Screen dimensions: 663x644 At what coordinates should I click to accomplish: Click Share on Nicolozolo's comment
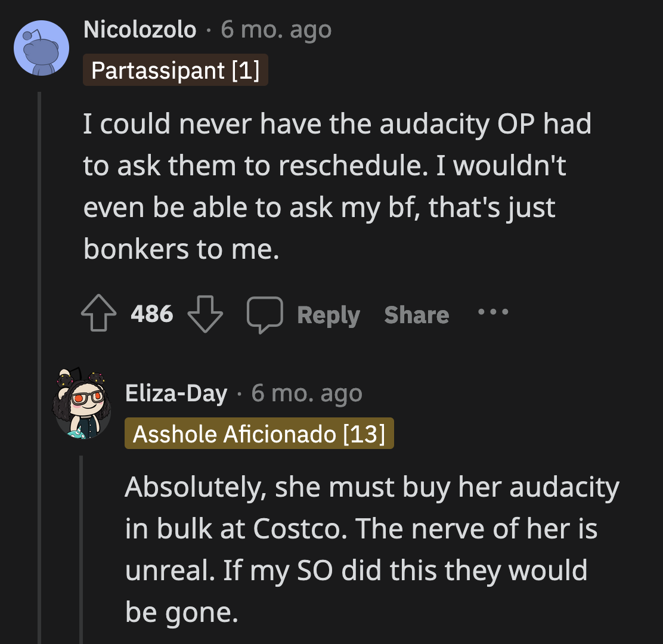pos(416,314)
